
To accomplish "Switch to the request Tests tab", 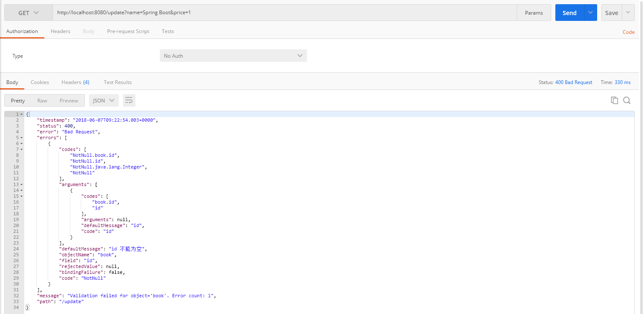I will pos(168,31).
